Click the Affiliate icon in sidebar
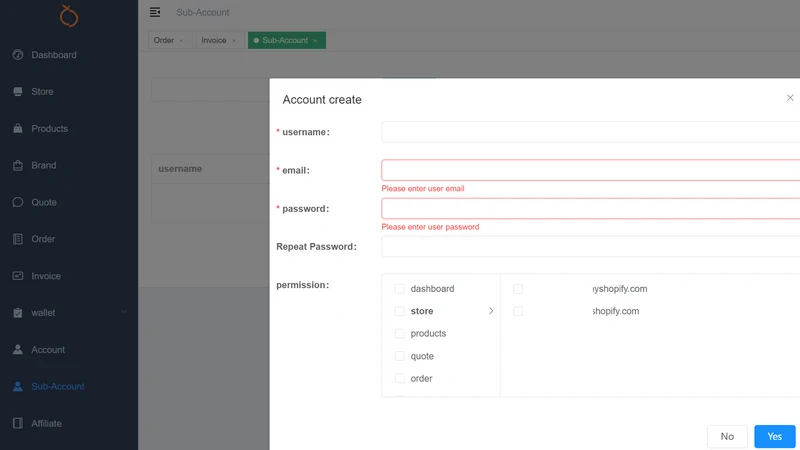Image resolution: width=800 pixels, height=450 pixels. tap(18, 423)
